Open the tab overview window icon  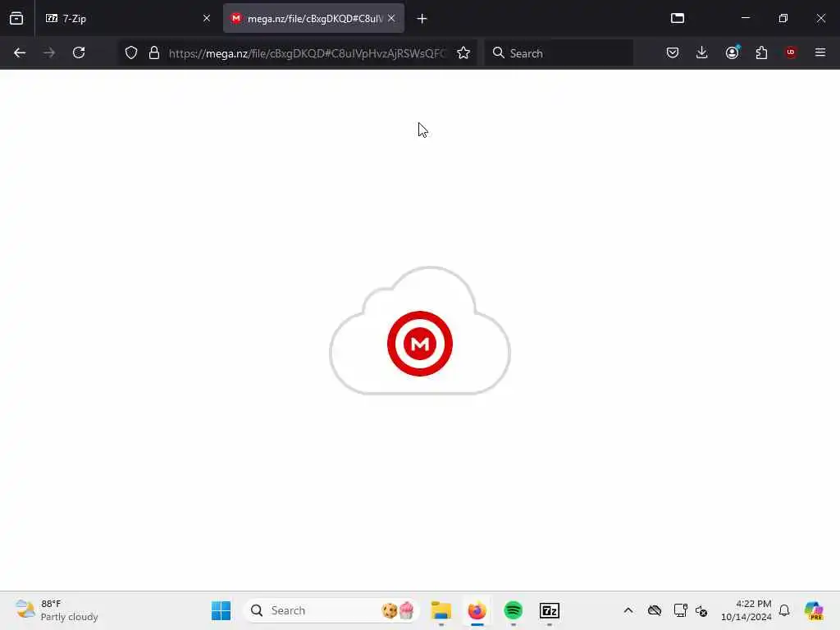coord(677,18)
